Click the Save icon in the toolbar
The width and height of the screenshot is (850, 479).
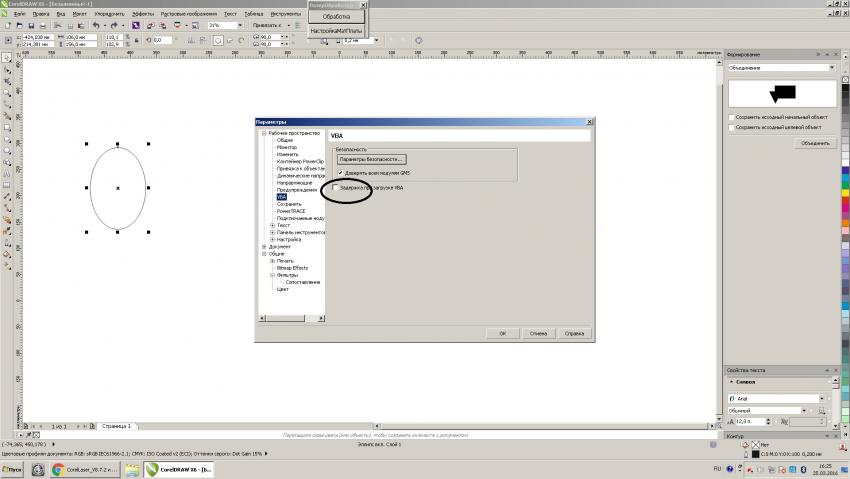tap(33, 25)
